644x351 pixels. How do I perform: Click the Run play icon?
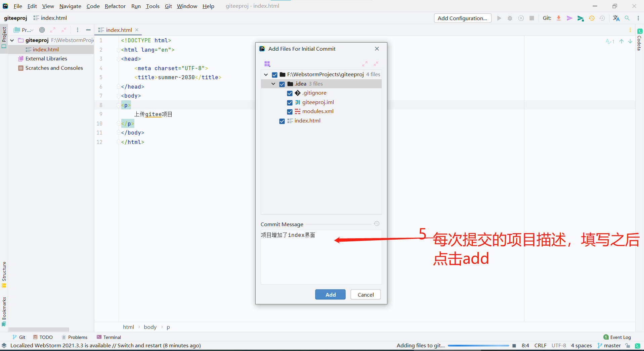[x=499, y=18]
